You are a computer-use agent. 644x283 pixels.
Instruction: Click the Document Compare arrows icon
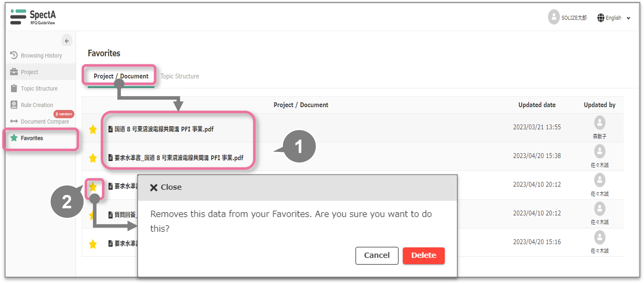14,121
